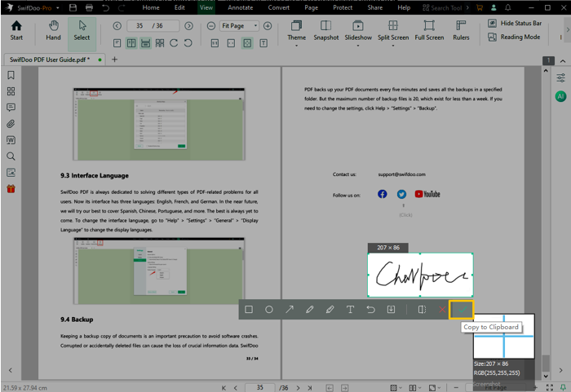Click the Facebook link icon

(382, 194)
